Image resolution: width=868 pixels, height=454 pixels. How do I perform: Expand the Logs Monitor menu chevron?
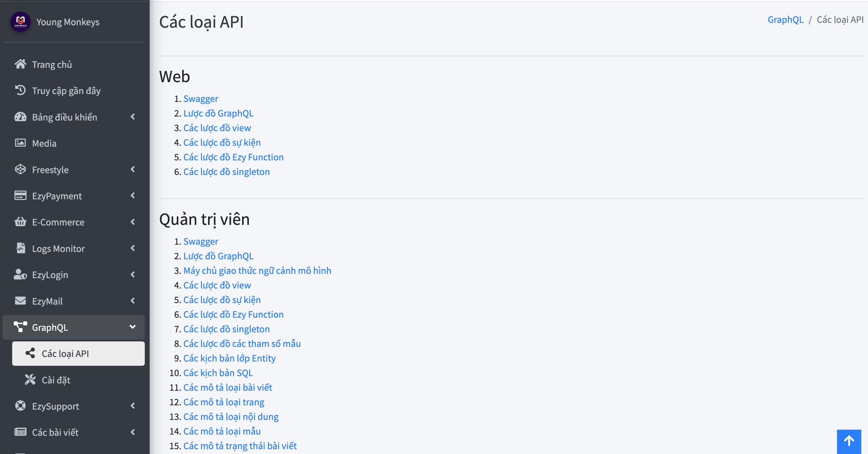pos(132,248)
